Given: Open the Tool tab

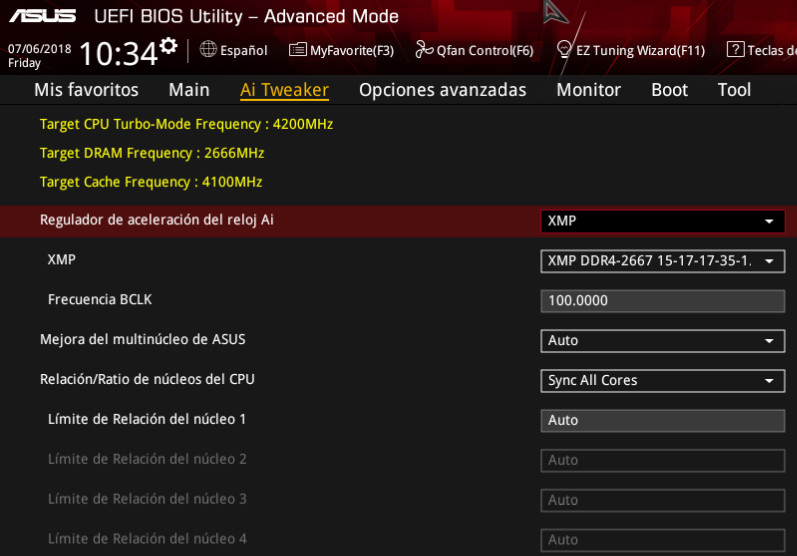Looking at the screenshot, I should (734, 90).
